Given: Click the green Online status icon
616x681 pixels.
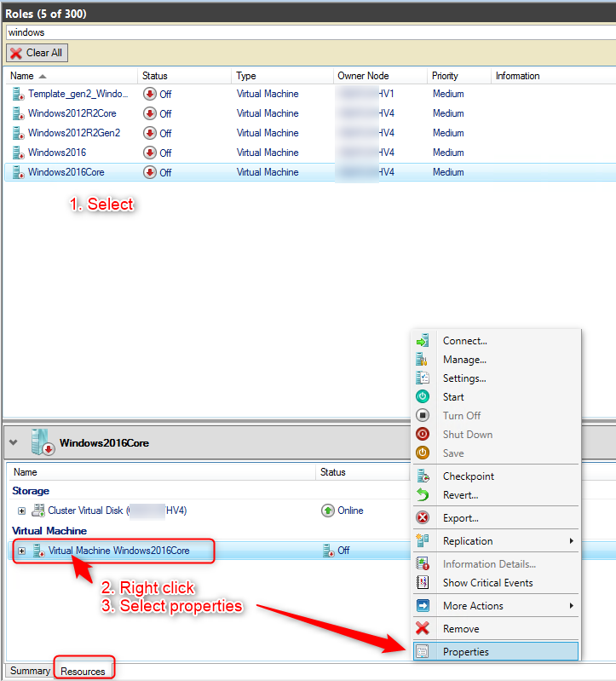Looking at the screenshot, I should (x=328, y=511).
